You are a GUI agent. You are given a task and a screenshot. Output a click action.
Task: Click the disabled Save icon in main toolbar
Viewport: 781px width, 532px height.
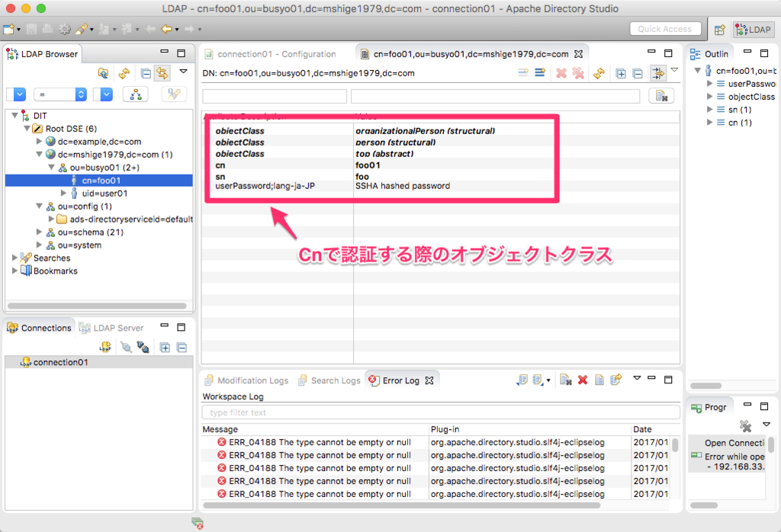31,30
